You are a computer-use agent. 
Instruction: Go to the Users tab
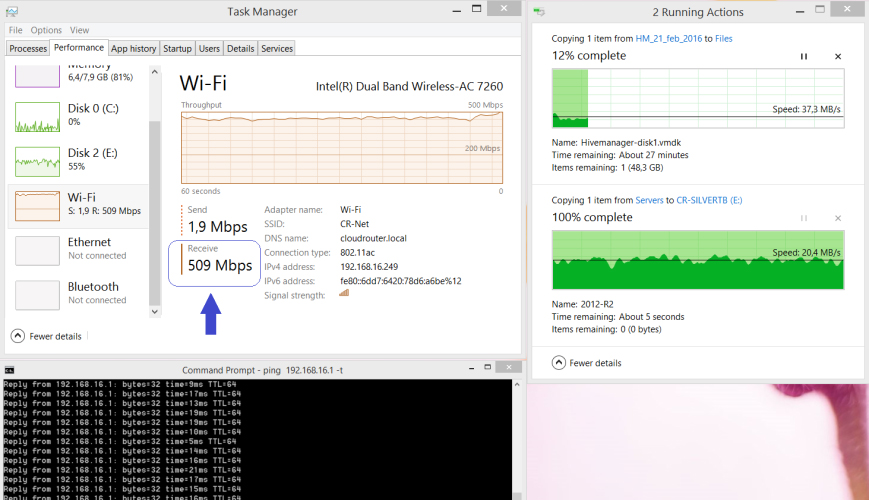pyautogui.click(x=209, y=48)
